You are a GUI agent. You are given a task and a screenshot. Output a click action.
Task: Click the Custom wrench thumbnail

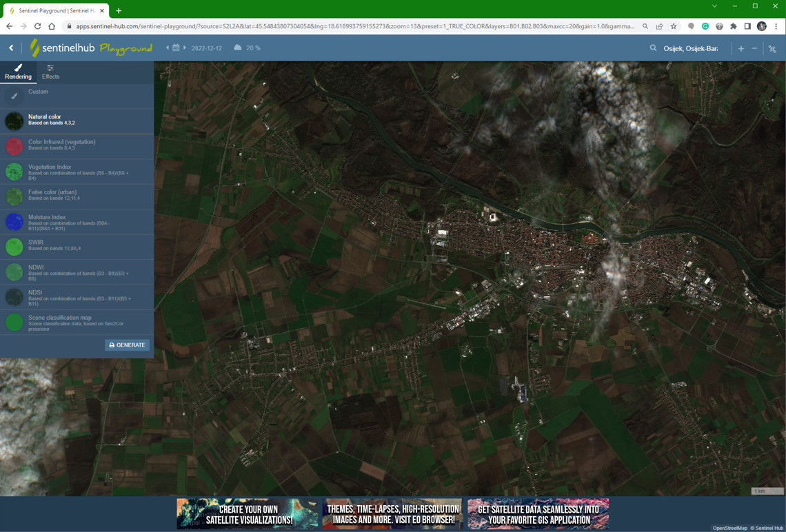(14, 96)
